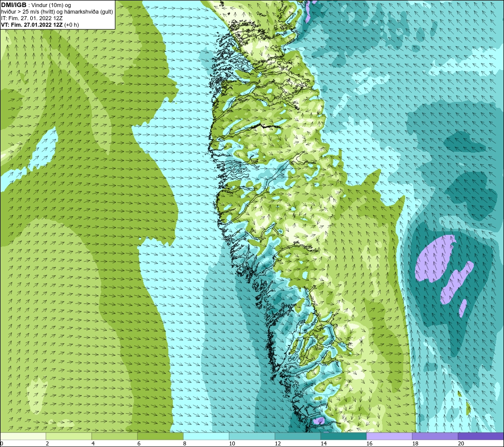The image size is (504, 447).
Task: Click the '(+0 h)' forecast offset text
Action: (72, 25)
